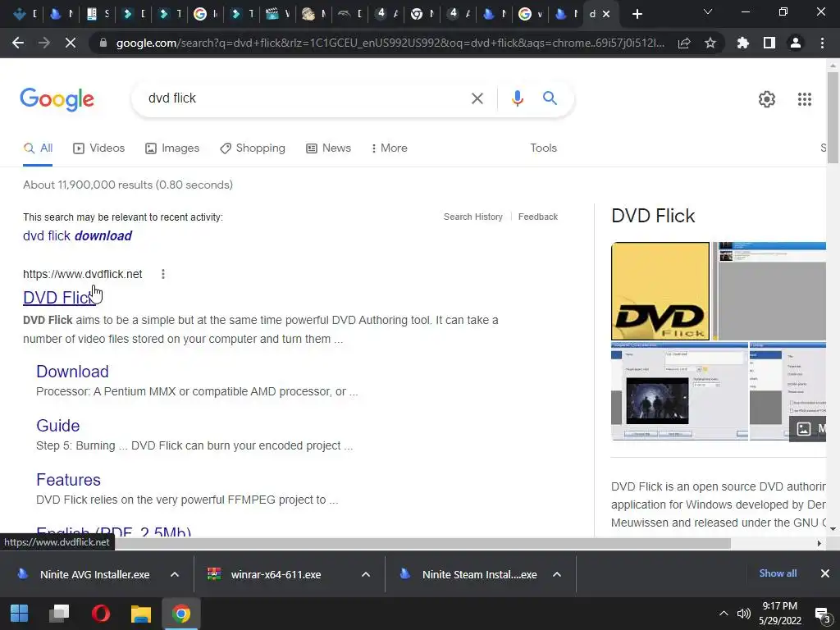
Task: Go back to the previous page
Action: click(18, 43)
